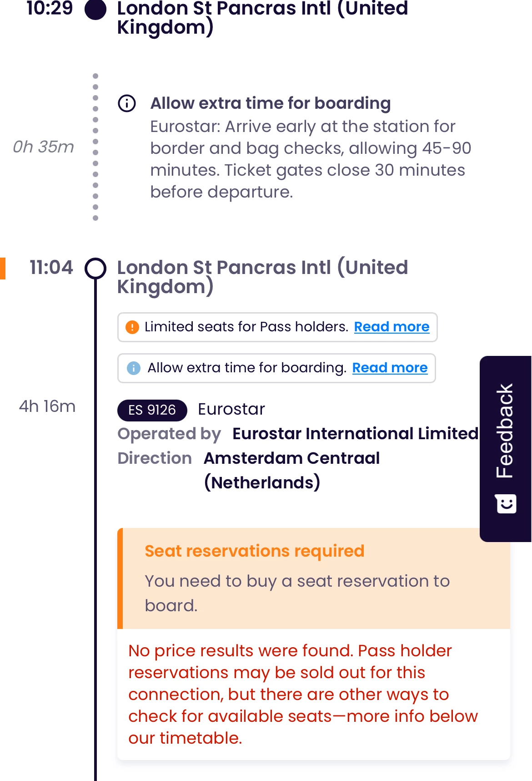532x781 pixels.
Task: Click the smiley icon on the Feedback tab
Action: tap(506, 504)
